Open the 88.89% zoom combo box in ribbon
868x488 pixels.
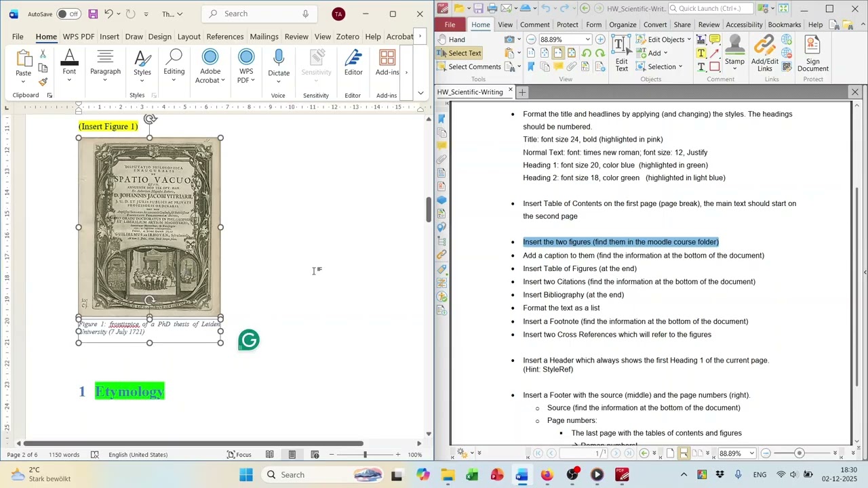point(565,39)
